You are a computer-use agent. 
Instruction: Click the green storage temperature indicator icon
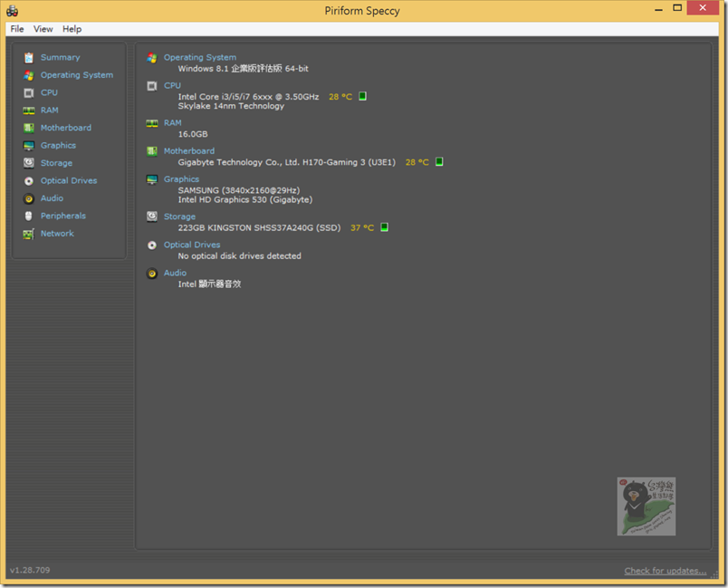385,227
